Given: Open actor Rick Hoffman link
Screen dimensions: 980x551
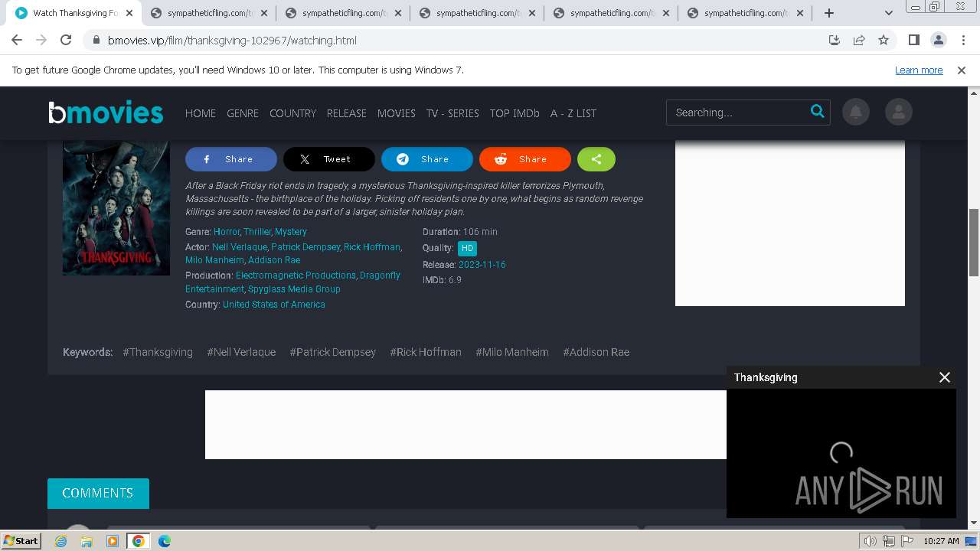Looking at the screenshot, I should (372, 247).
